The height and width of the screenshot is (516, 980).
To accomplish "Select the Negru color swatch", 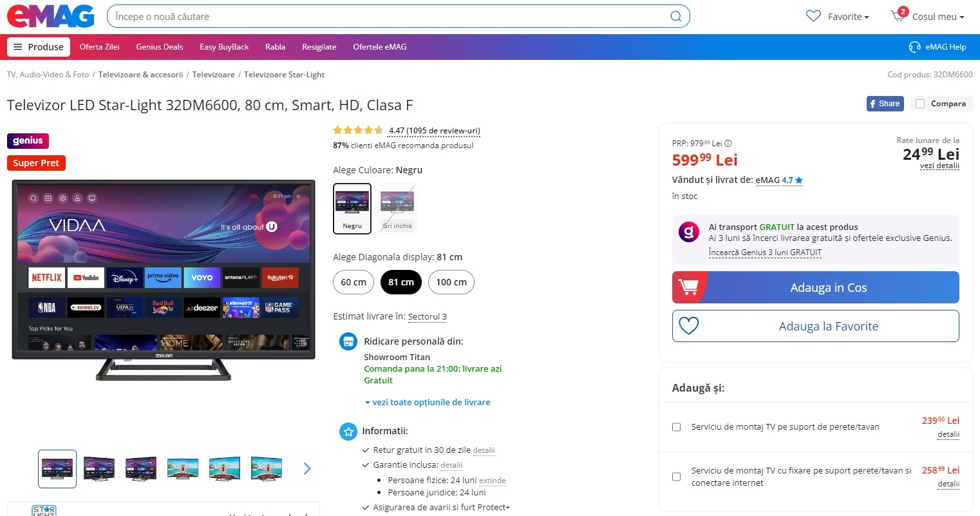I will [x=352, y=209].
